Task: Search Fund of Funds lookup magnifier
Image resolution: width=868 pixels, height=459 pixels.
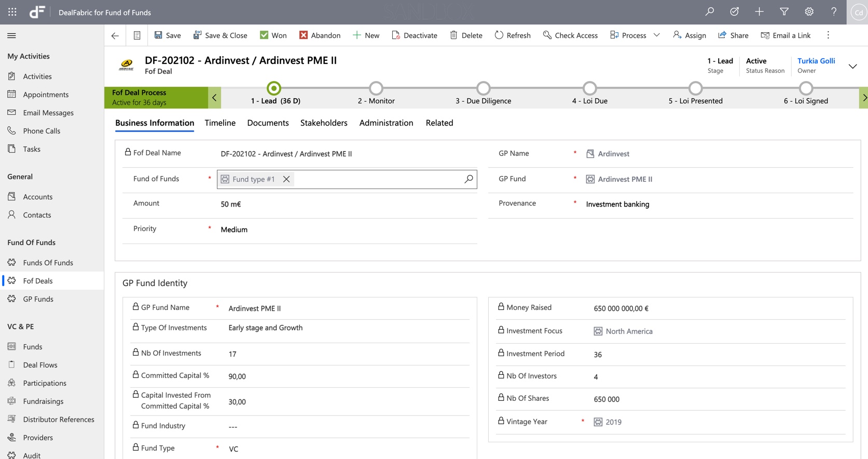Action: (x=469, y=179)
